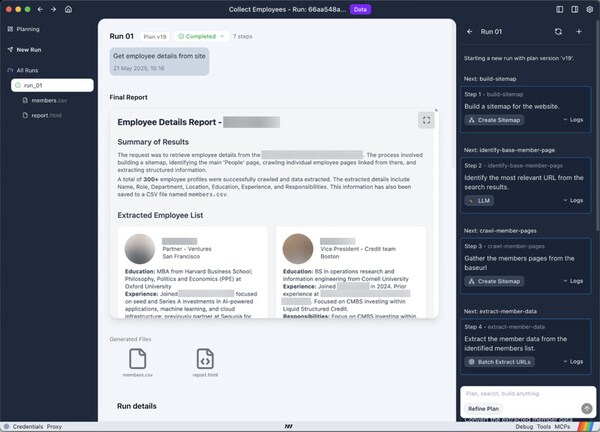Open the report.html generated file icon
The height and width of the screenshot is (432, 600).
203,357
